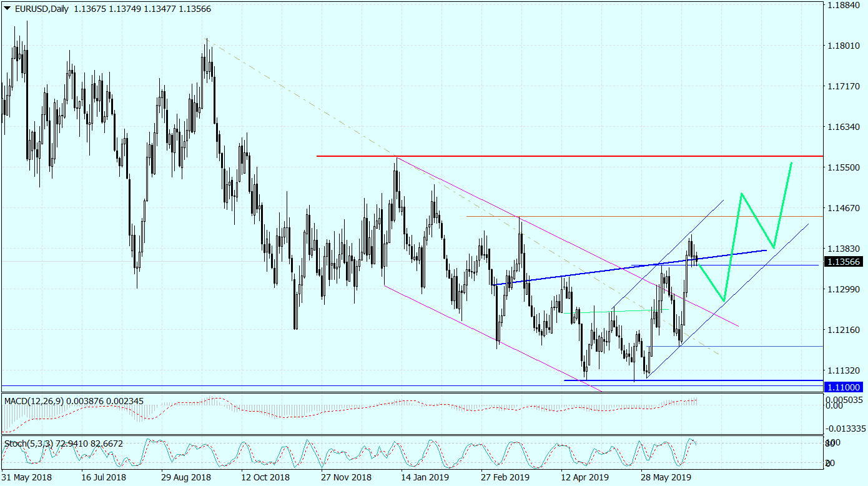Click the current price label 1.13566
This screenshot has width=868, height=486.
(845, 262)
